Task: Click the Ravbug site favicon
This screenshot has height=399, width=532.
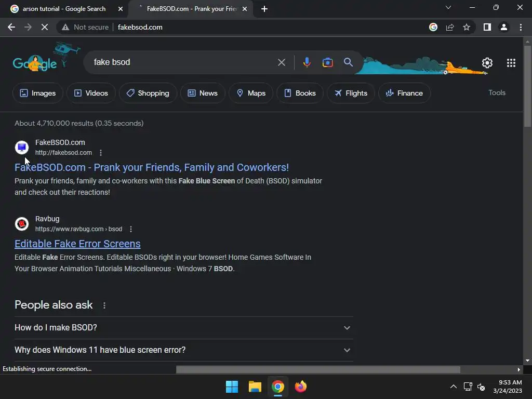Action: click(x=22, y=223)
